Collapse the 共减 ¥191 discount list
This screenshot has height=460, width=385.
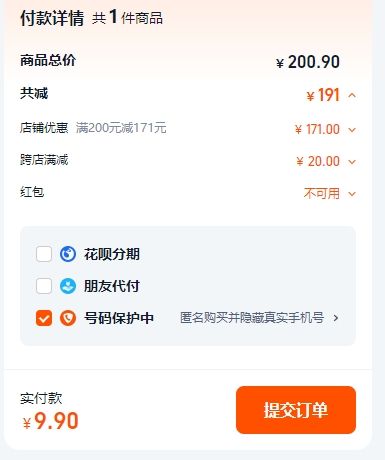pos(352,96)
